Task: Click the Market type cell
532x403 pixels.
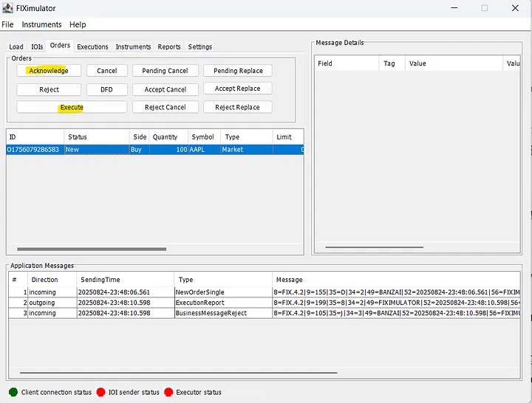Action: [x=247, y=150]
